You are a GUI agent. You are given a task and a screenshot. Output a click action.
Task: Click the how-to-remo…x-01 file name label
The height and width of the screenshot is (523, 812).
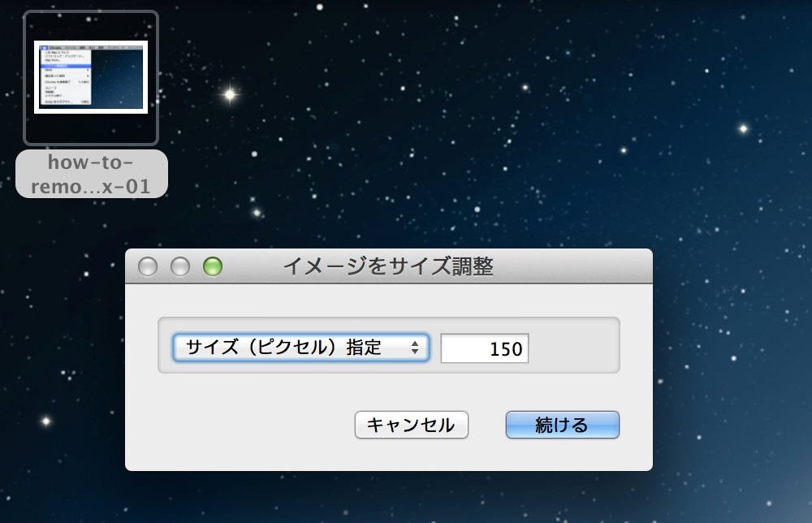coord(91,175)
